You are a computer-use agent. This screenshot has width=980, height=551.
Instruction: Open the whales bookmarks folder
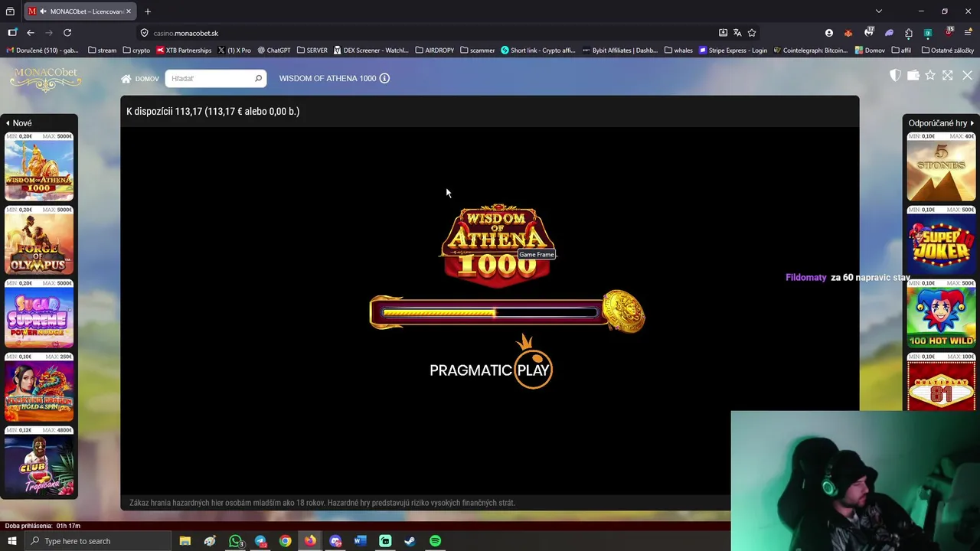coord(678,51)
